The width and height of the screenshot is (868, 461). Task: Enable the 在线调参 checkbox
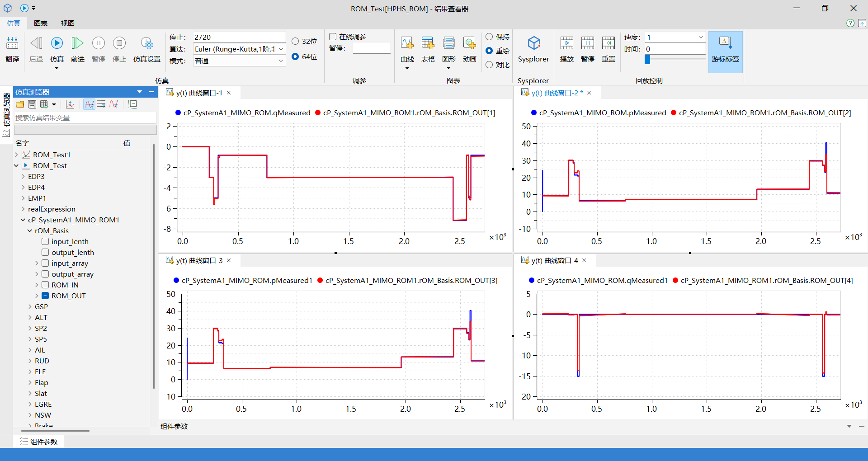[333, 37]
